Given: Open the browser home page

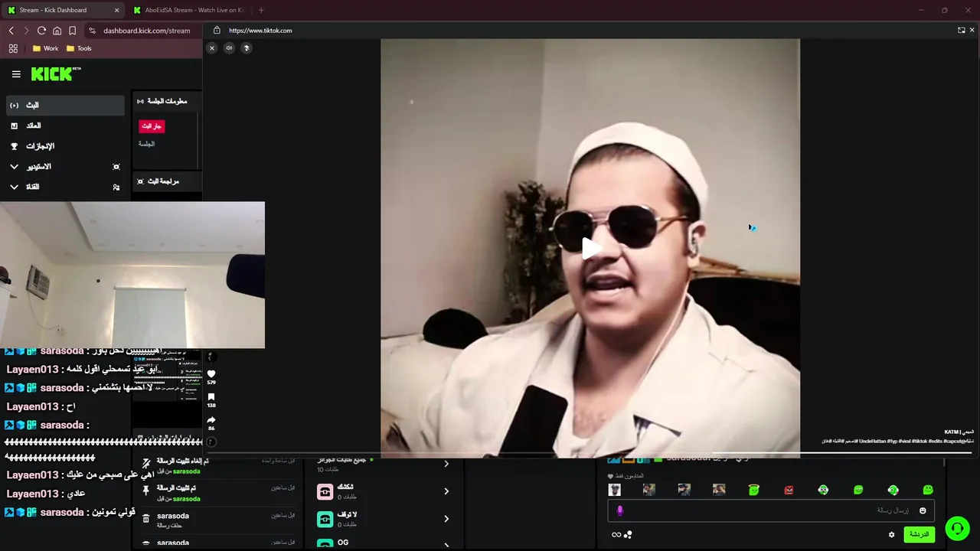Looking at the screenshot, I should pyautogui.click(x=57, y=31).
